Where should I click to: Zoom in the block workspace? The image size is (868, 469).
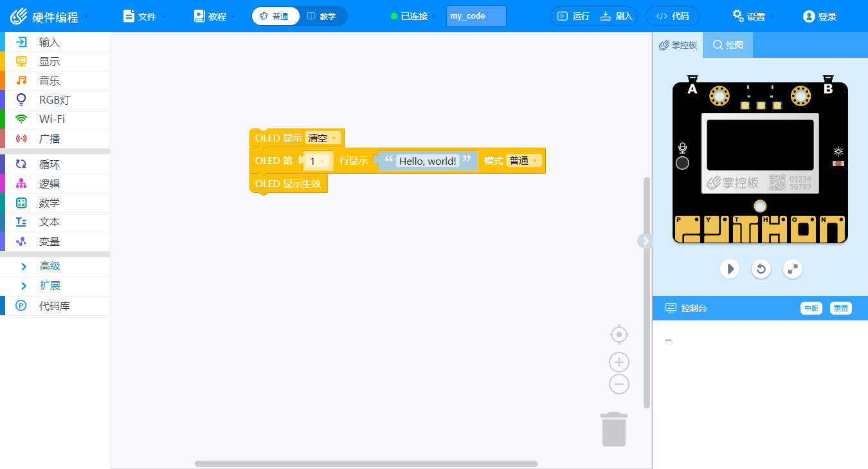click(x=619, y=362)
